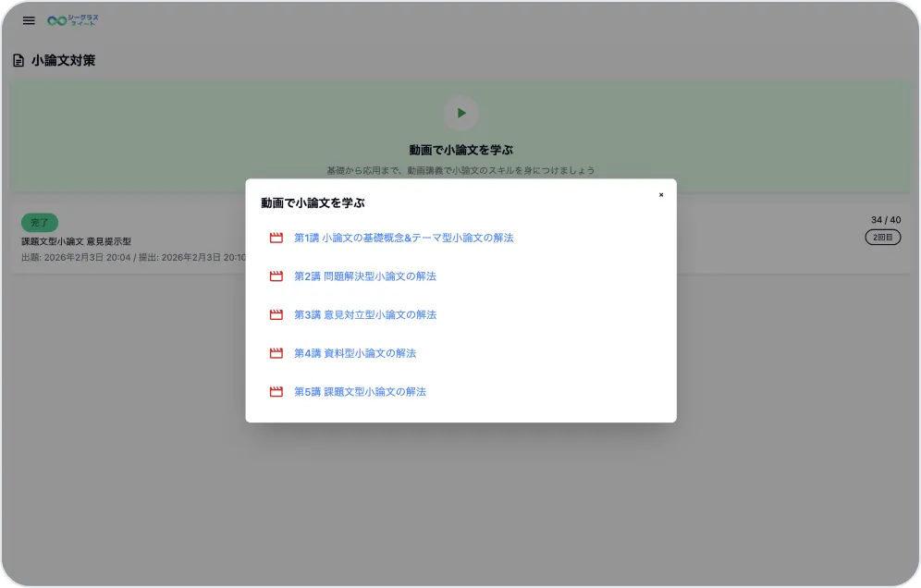
Task: Click the 小論文対策 page heading
Action: pos(63,60)
